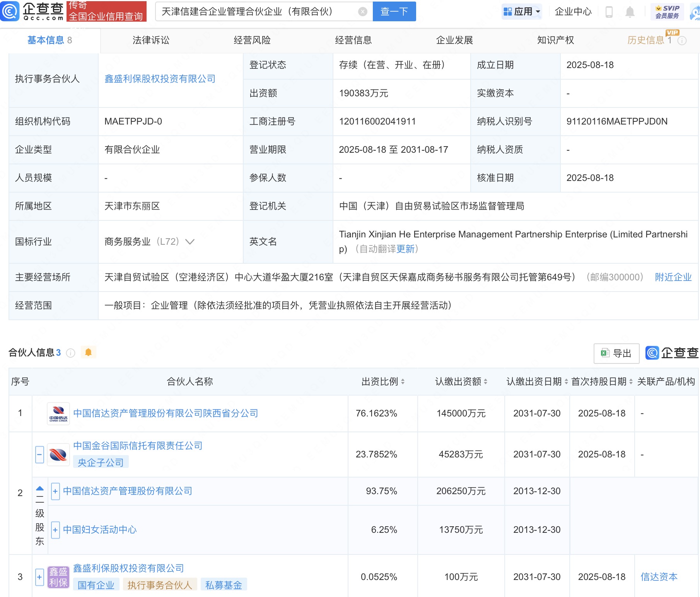700x597 pixels.
Task: Click the orange bell alert next to 合伙人信息
Action: point(88,352)
